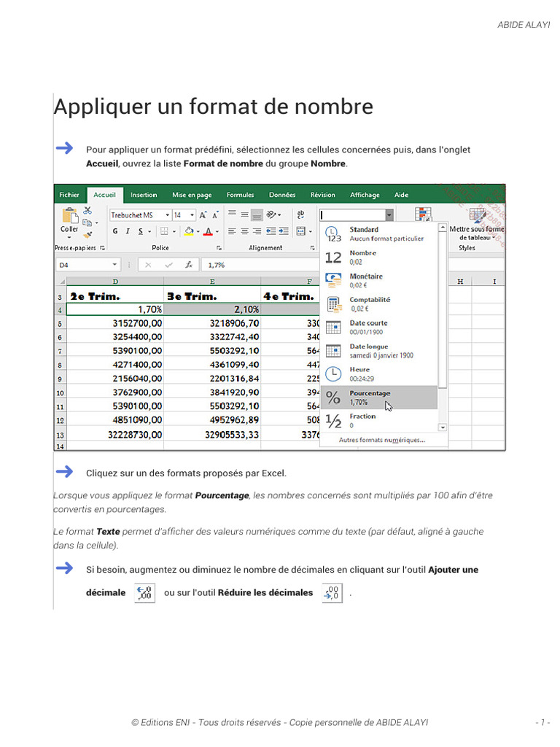Click the increase indent icon

pos(284,231)
